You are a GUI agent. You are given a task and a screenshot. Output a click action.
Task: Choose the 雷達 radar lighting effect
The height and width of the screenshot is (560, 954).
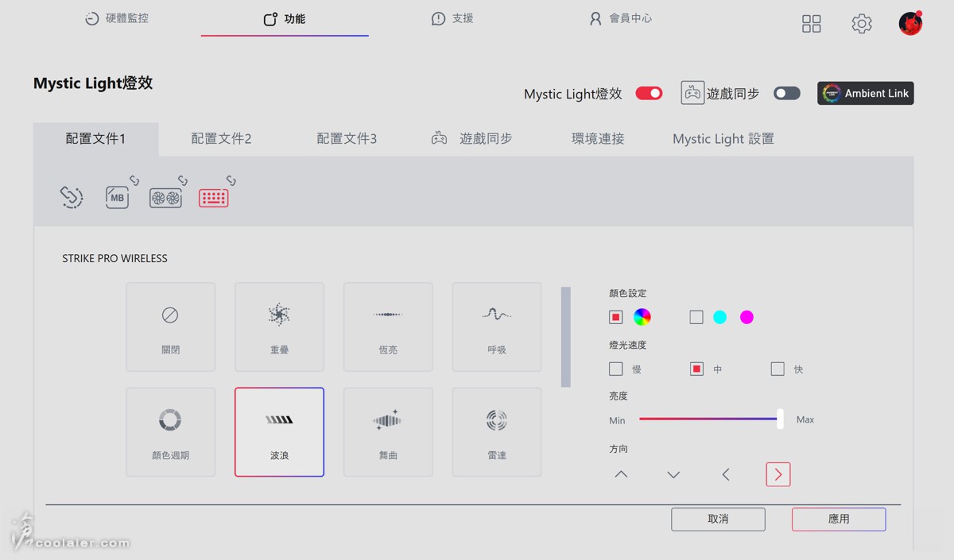click(x=497, y=432)
